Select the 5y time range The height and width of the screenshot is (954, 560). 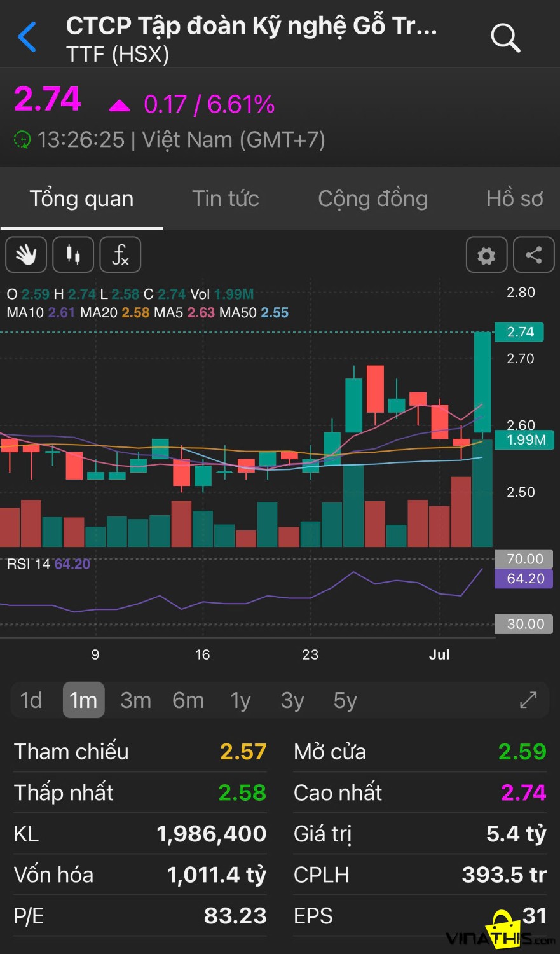tap(345, 700)
